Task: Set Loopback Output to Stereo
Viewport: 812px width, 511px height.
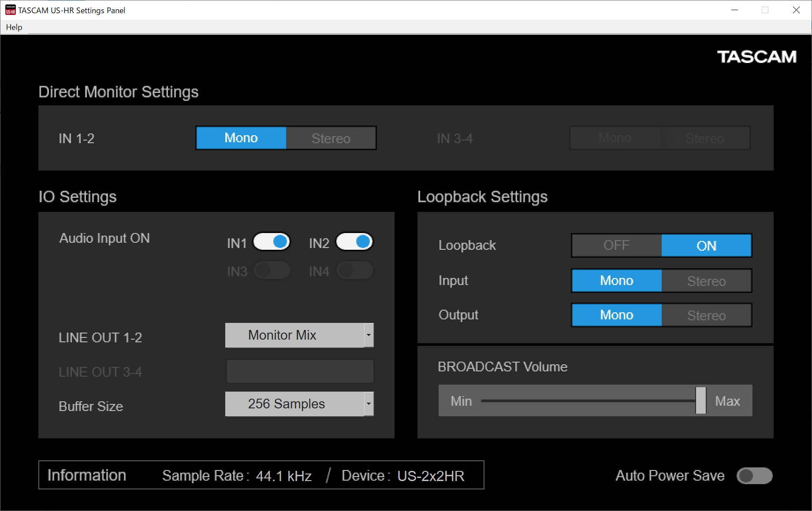Action: (706, 315)
